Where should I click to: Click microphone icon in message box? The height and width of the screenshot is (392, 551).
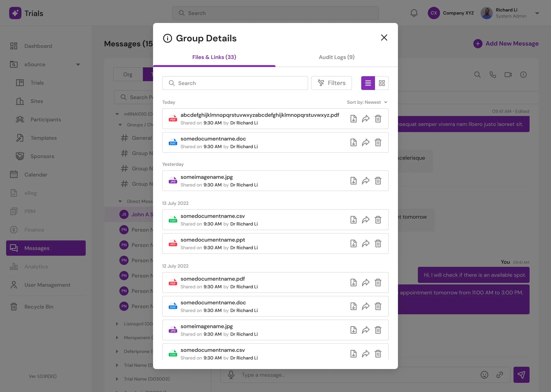[x=231, y=375]
